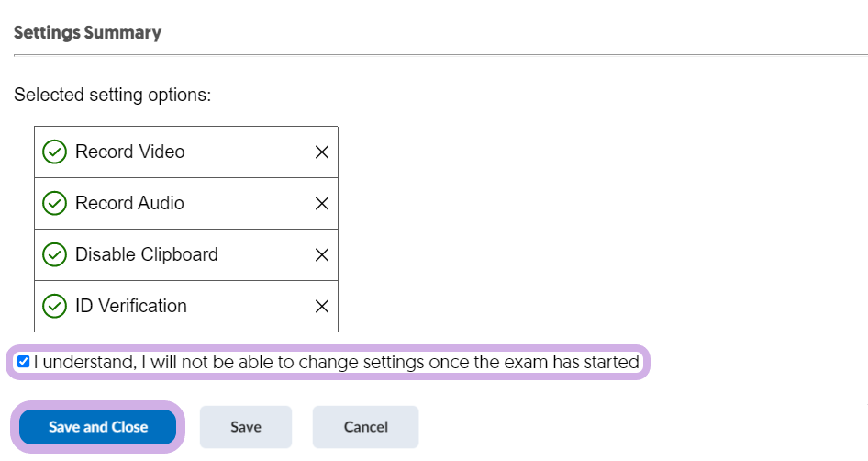Click the green checkmark next to Disable Clipboard
This screenshot has height=461, width=868.
point(54,255)
